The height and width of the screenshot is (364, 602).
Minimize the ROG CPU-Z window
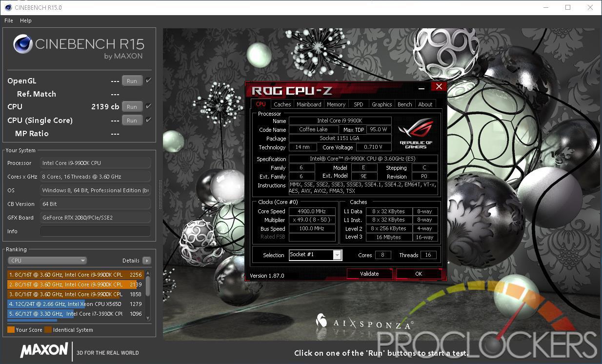tap(422, 88)
